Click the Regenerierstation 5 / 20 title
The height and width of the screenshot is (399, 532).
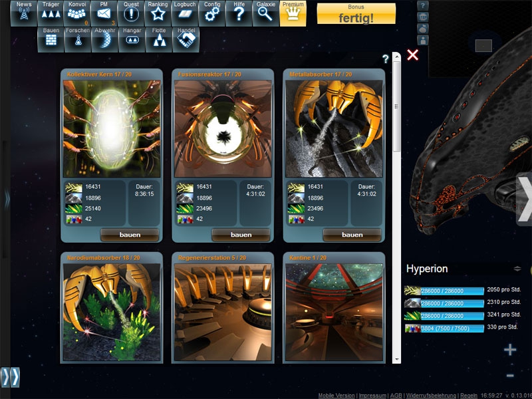click(x=211, y=258)
